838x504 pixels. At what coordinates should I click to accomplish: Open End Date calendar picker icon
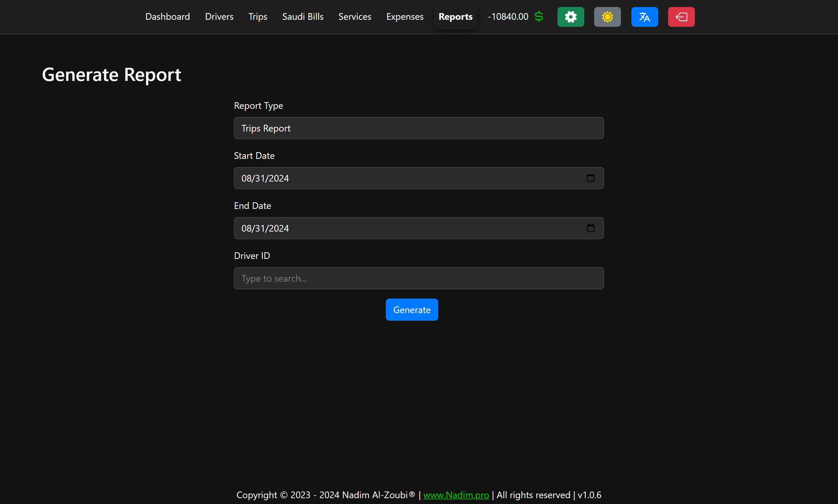590,228
